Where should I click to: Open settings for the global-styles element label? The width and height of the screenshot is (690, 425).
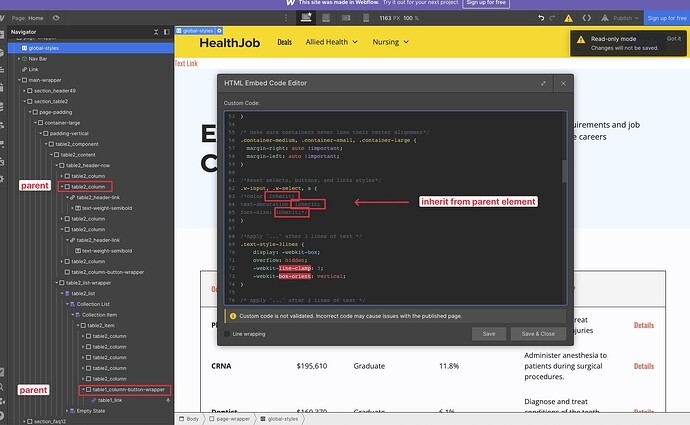tap(219, 30)
